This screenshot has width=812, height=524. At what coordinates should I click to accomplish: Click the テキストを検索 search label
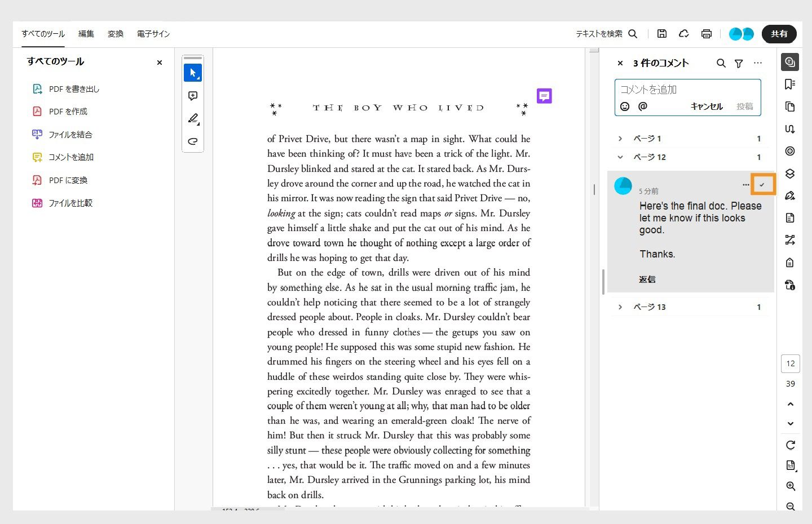tap(599, 34)
